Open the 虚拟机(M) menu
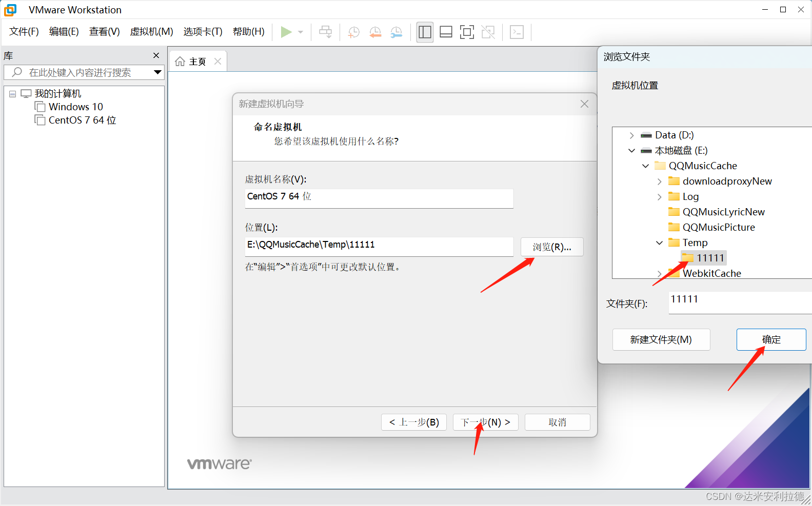This screenshot has width=812, height=506. 152,32
